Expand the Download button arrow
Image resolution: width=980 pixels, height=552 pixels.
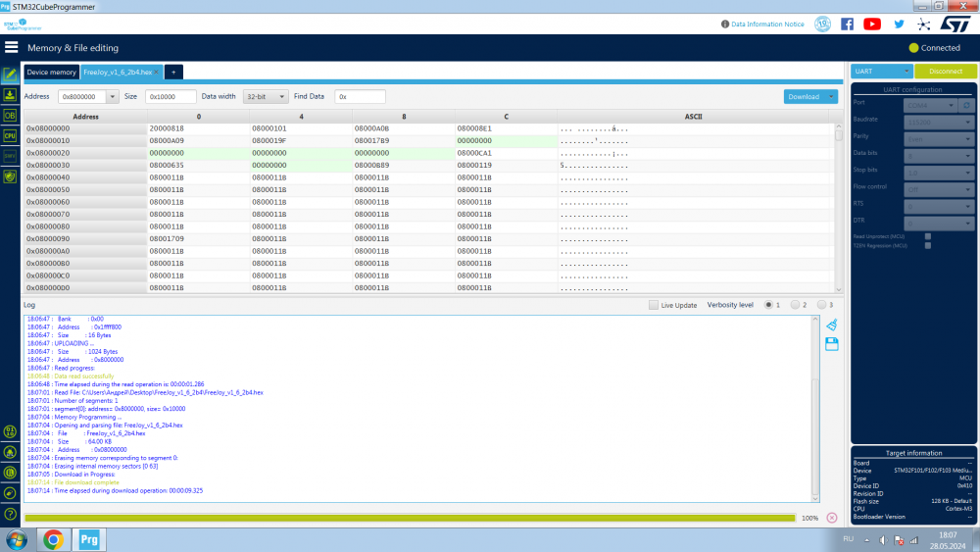tap(831, 97)
